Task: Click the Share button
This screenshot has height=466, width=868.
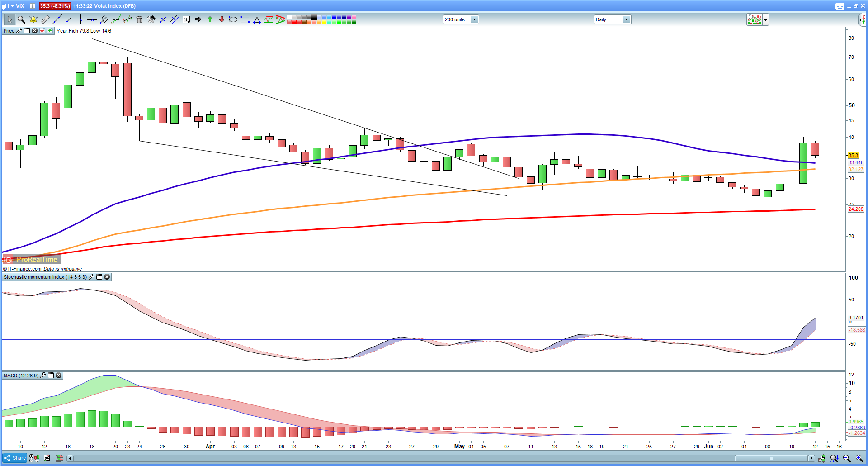Action: tap(15, 458)
